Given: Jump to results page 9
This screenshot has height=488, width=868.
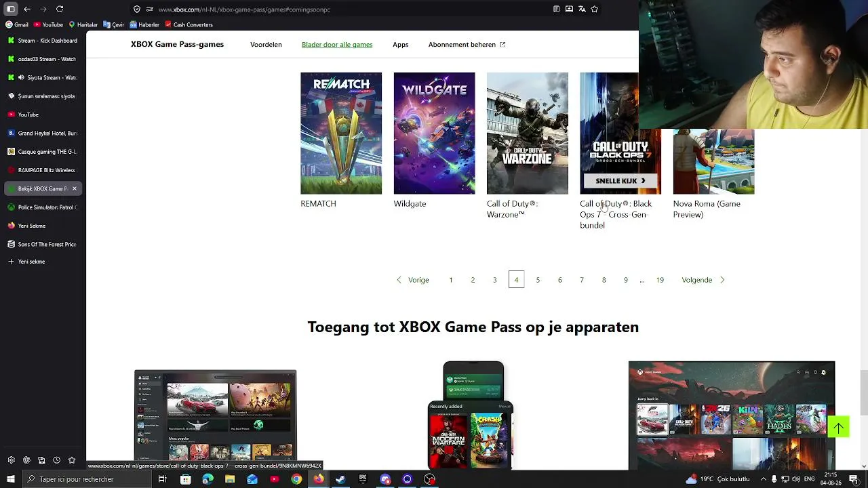Looking at the screenshot, I should point(625,280).
